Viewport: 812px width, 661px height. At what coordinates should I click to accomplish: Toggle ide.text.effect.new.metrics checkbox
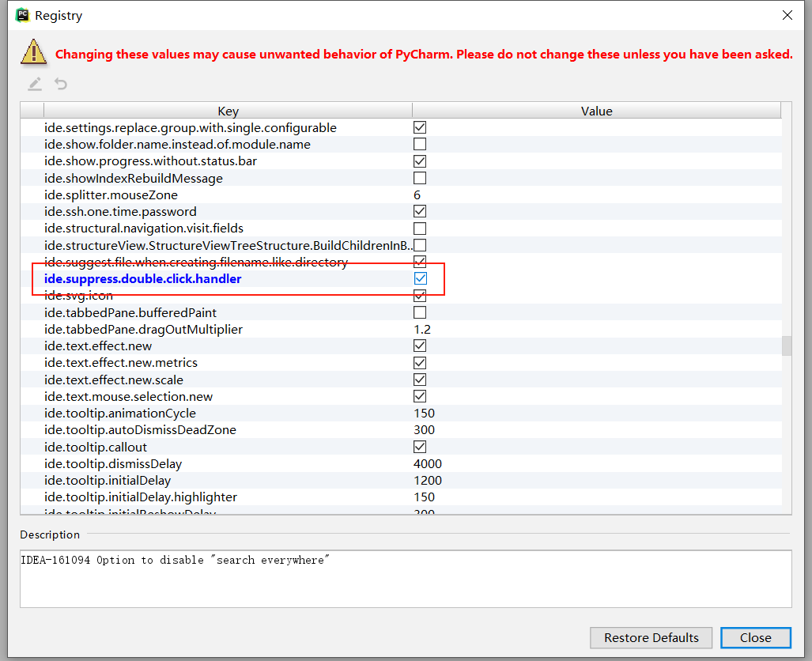420,363
